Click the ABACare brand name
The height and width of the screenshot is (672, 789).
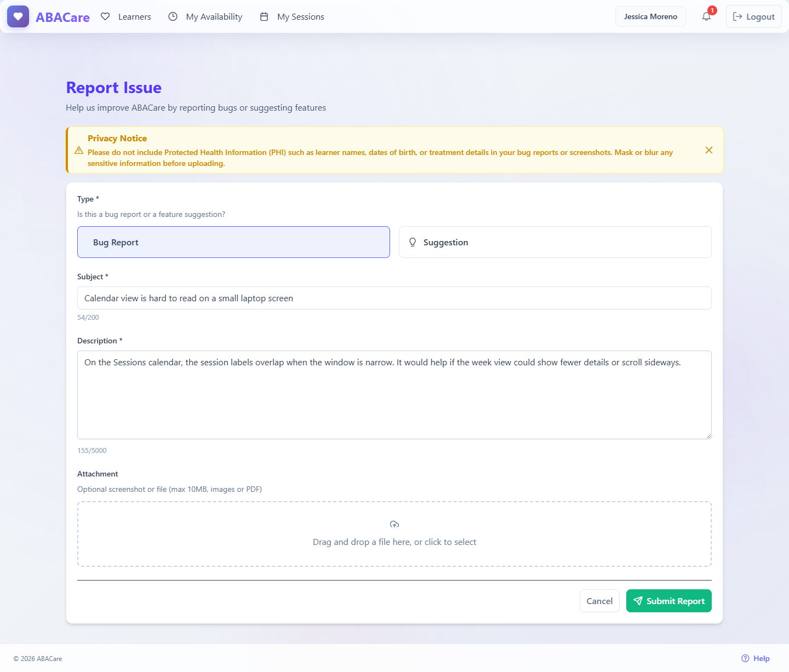(x=62, y=17)
